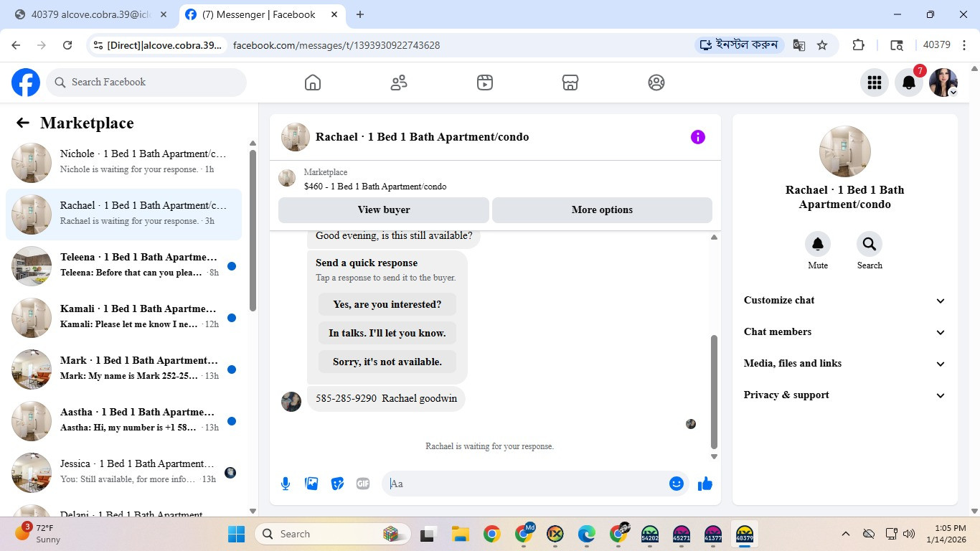Send quick reply 'In talks. I'll let you know.'

(387, 333)
